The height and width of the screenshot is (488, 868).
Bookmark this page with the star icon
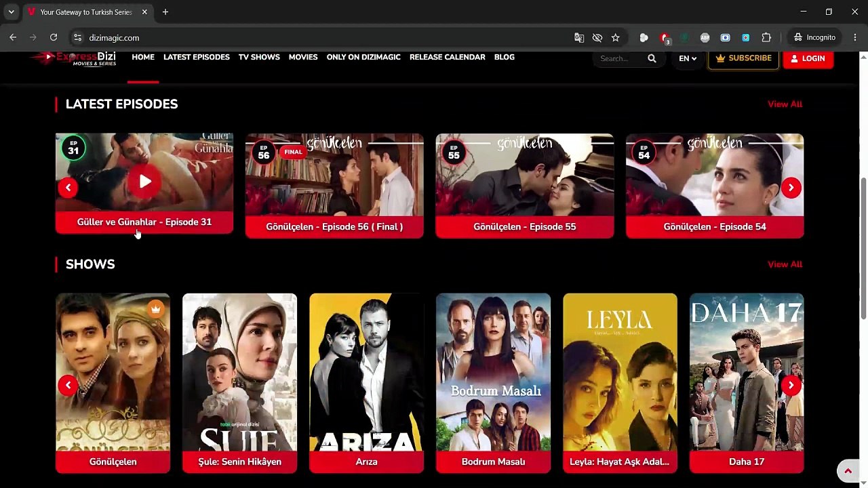(x=616, y=38)
